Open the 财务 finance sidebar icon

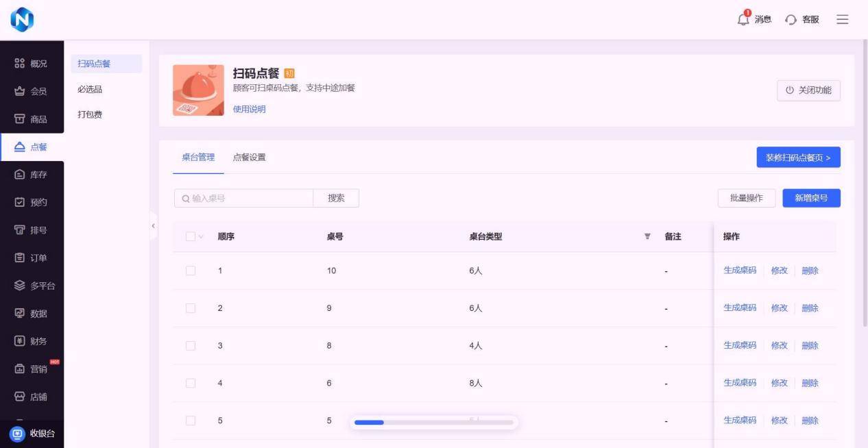point(21,341)
